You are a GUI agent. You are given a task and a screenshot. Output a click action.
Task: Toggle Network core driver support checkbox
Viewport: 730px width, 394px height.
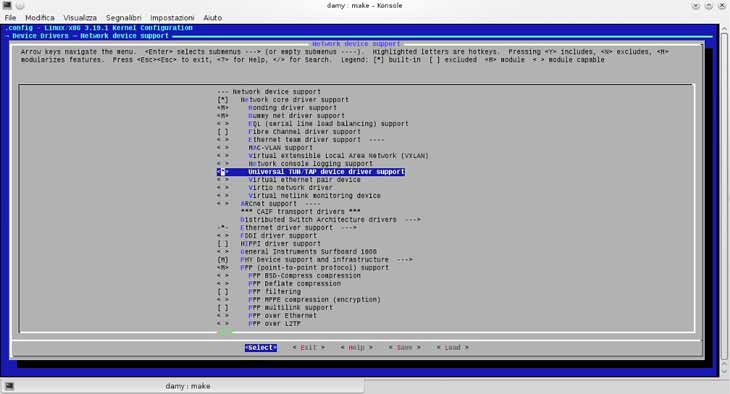click(x=223, y=100)
